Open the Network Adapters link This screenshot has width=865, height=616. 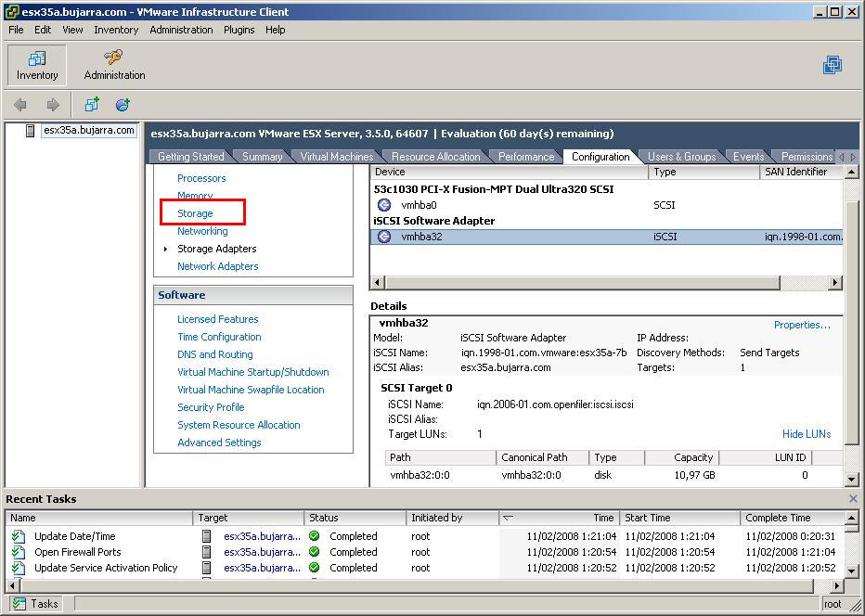pyautogui.click(x=217, y=266)
